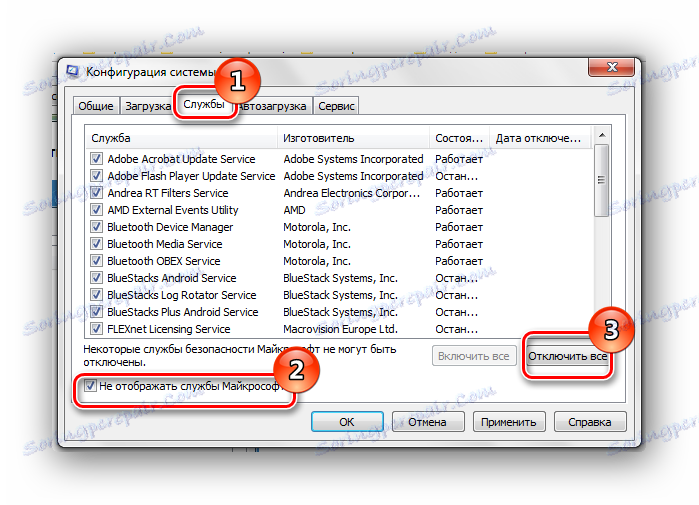The image size is (699, 505).
Task: Select the 'BlueStacks Android Service' name text
Action: pyautogui.click(x=172, y=278)
